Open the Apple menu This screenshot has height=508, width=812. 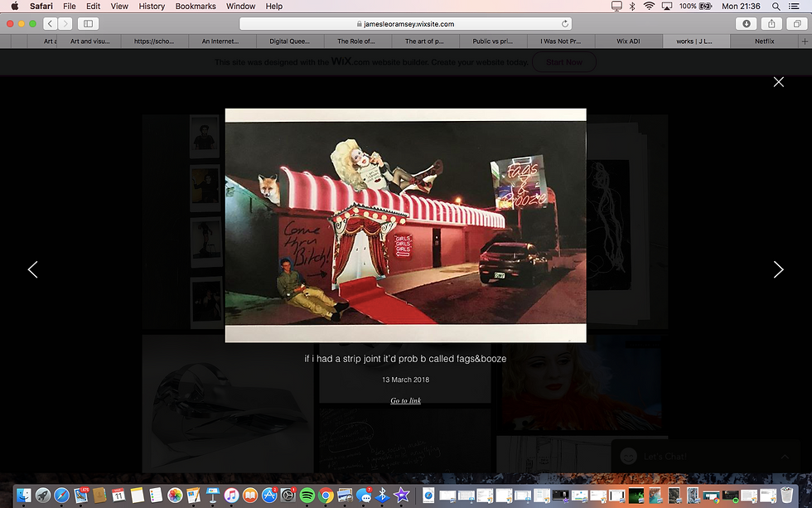pyautogui.click(x=15, y=6)
